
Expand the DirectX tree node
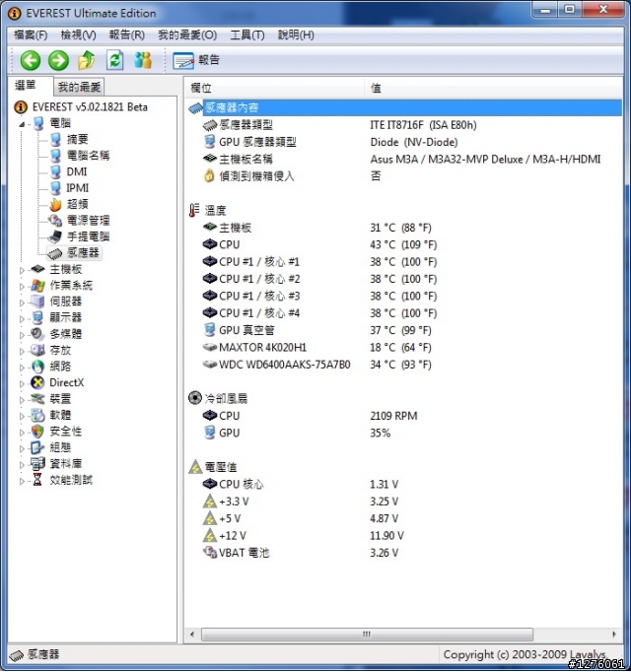pos(22,384)
